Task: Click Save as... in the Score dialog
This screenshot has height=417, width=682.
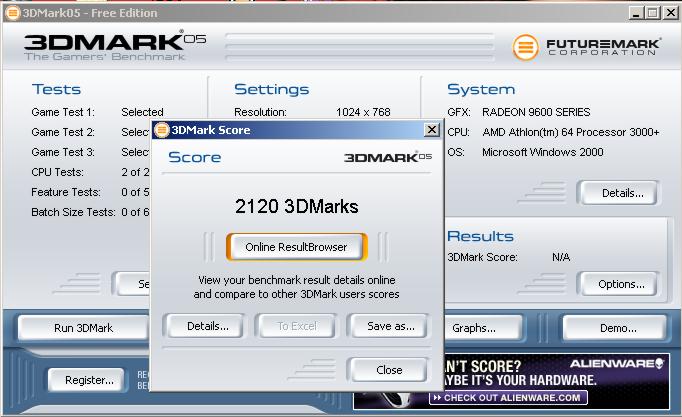Action: click(x=391, y=326)
